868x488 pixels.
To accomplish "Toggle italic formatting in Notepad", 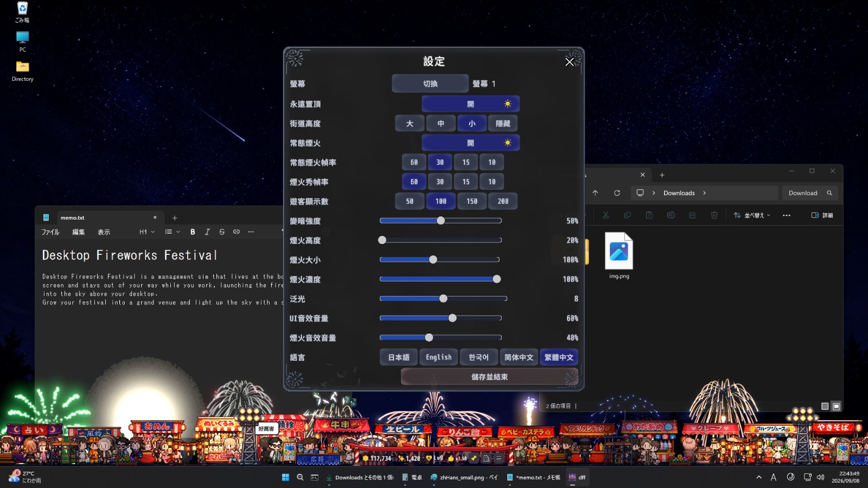I will 207,232.
